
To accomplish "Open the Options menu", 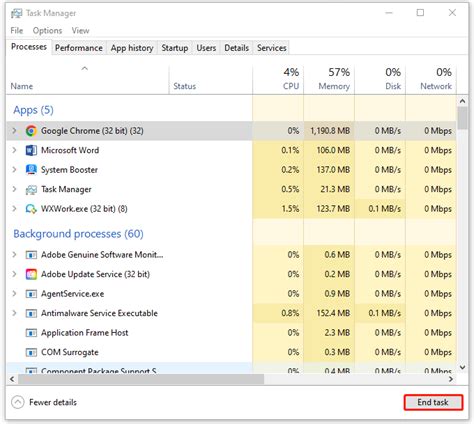I will tap(47, 31).
